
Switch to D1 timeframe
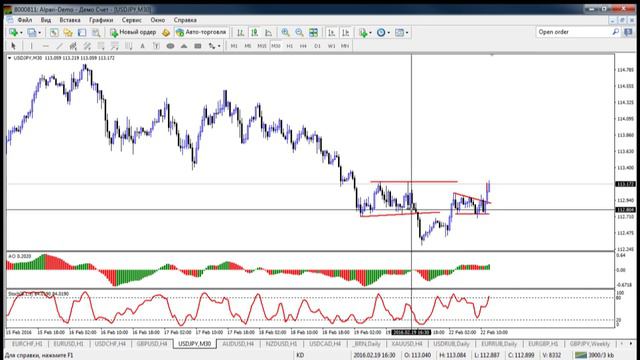coord(317,46)
